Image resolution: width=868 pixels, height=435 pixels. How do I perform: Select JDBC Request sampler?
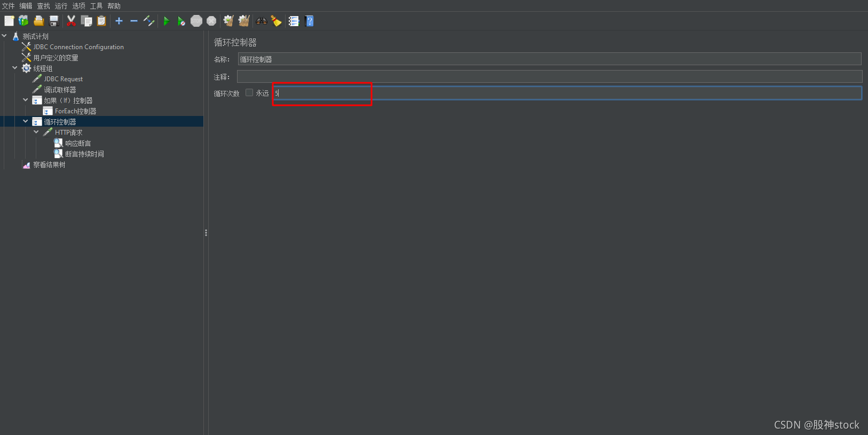(x=64, y=79)
